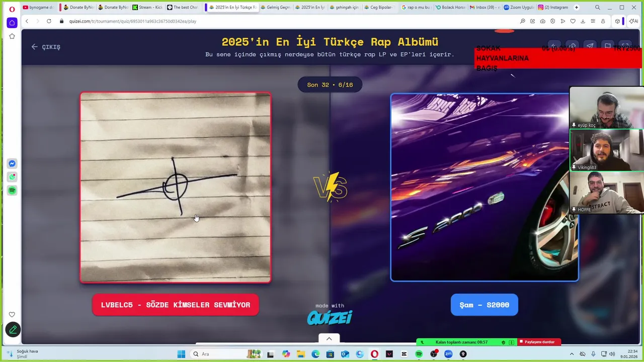Click the green edit pencil sidebar button
The image size is (644, 362).
[x=13, y=329]
